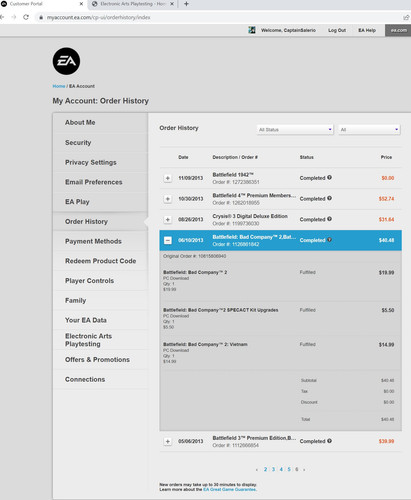Screen dimensions: 411x500
Task: Go to order history page 5
Action: (289, 469)
